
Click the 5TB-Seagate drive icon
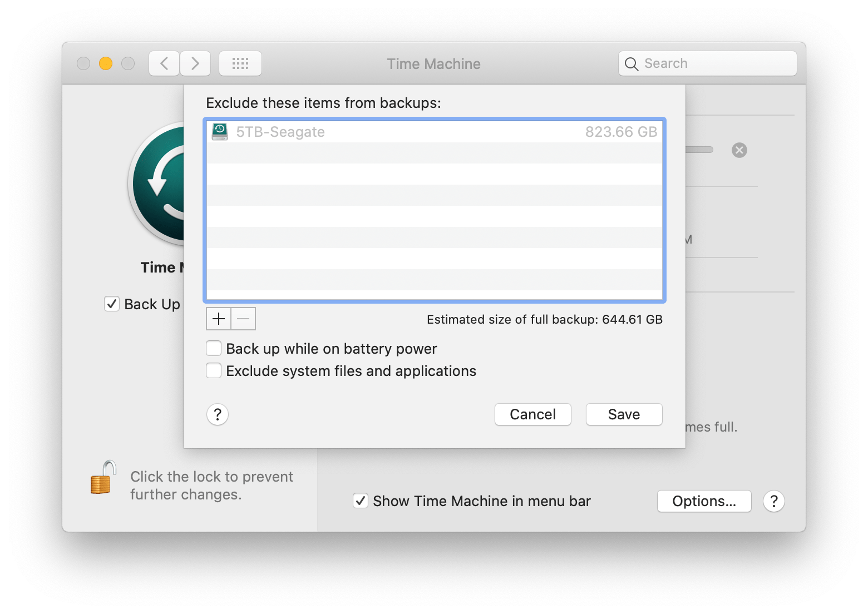point(220,132)
